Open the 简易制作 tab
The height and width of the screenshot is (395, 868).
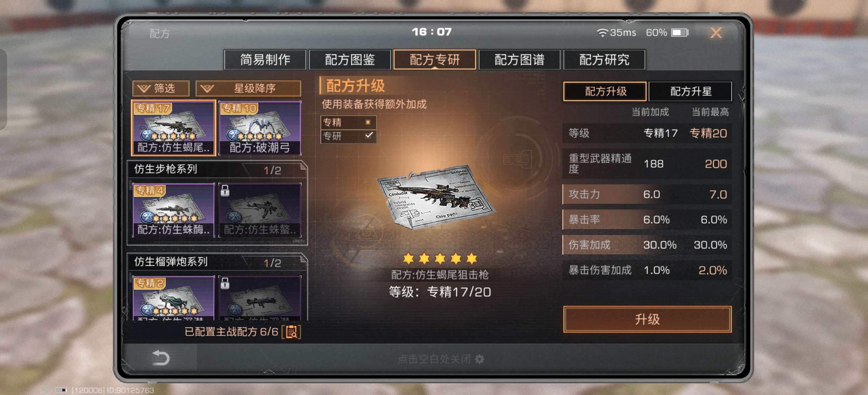point(265,60)
